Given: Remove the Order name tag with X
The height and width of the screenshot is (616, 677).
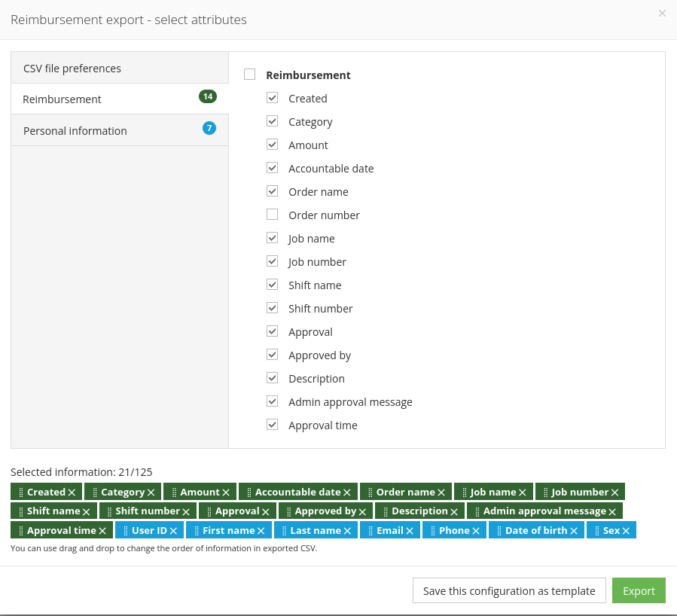Looking at the screenshot, I should click(441, 492).
